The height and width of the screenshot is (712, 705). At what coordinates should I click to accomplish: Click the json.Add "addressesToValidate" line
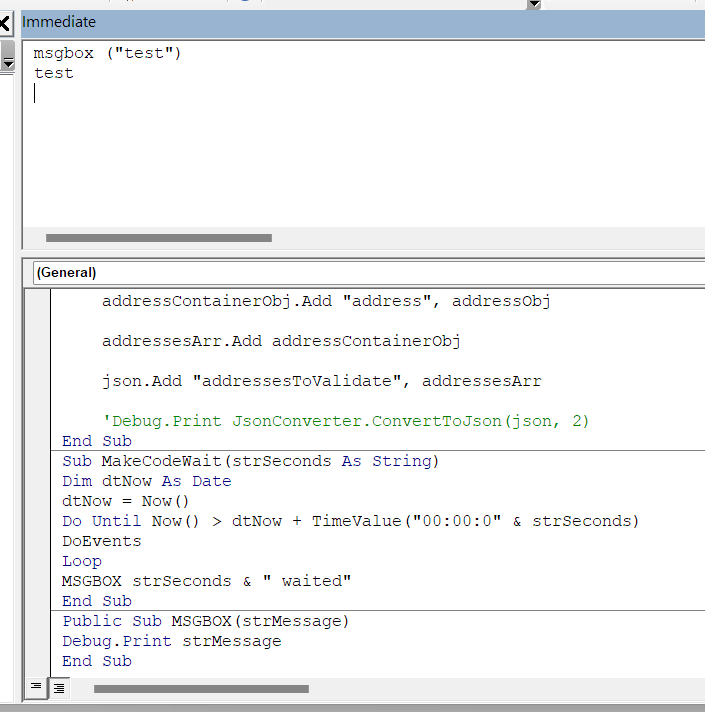coord(321,381)
